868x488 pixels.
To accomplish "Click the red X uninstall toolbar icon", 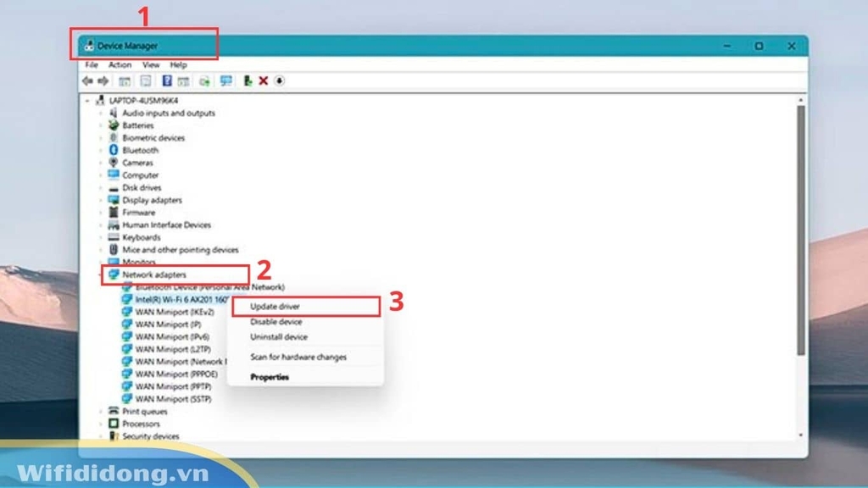I will coord(264,80).
